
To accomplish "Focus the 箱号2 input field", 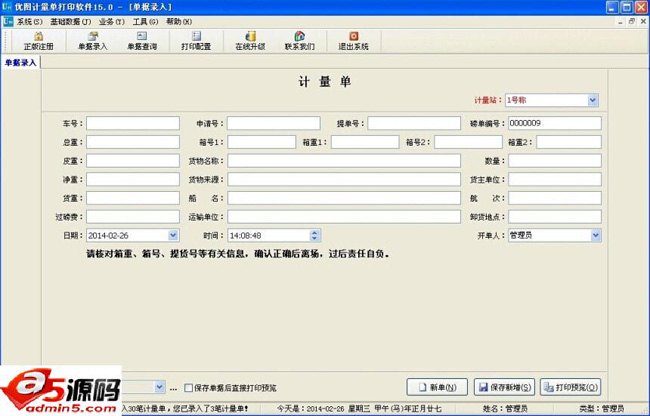I will pyautogui.click(x=468, y=142).
